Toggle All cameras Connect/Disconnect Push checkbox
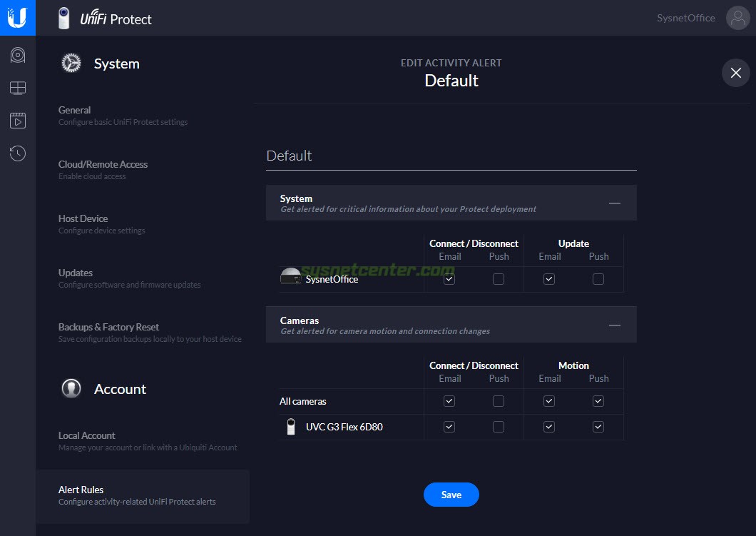The height and width of the screenshot is (536, 756). click(499, 401)
